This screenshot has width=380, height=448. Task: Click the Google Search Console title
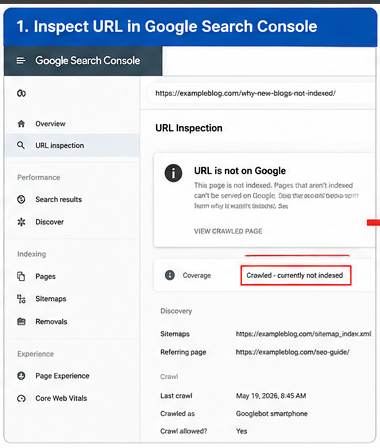click(88, 61)
